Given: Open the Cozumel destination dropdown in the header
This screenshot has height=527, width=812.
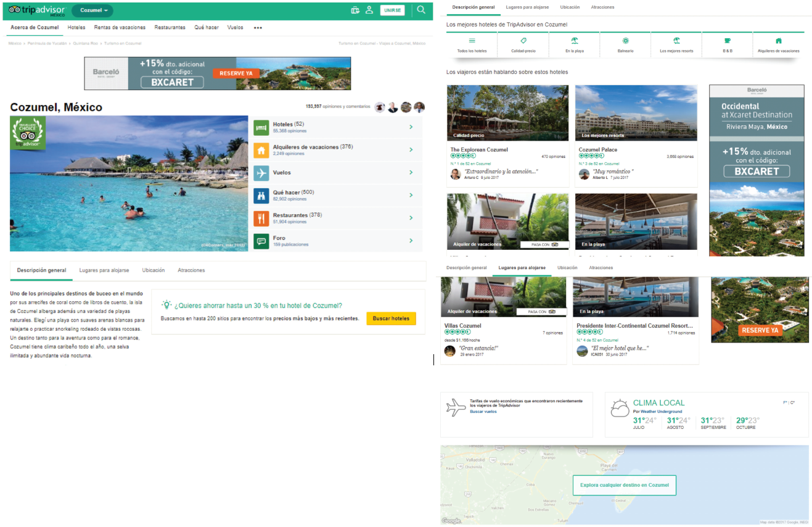Looking at the screenshot, I should pos(92,10).
